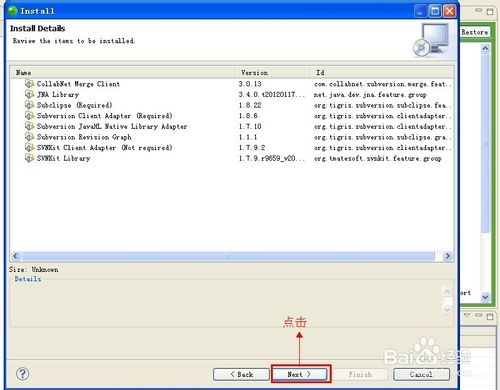500x390 pixels.
Task: Click the Subversion Revision Graph feature icon
Action: (x=29, y=137)
